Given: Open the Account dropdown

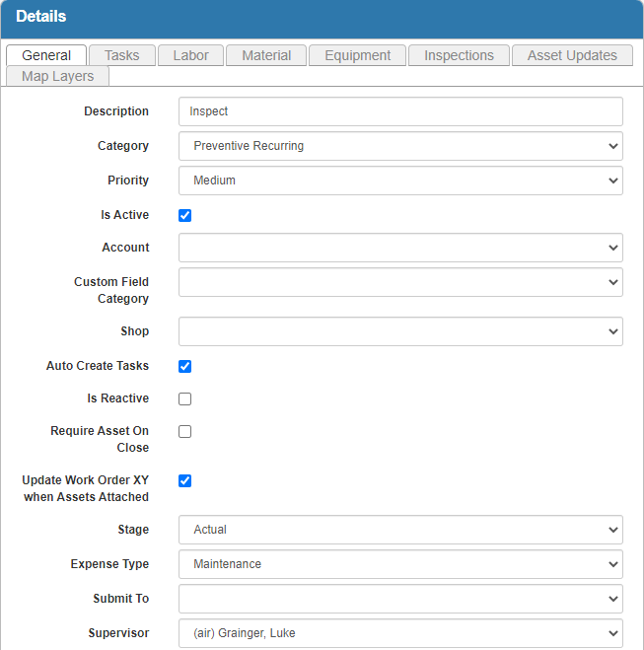Looking at the screenshot, I should 400,248.
